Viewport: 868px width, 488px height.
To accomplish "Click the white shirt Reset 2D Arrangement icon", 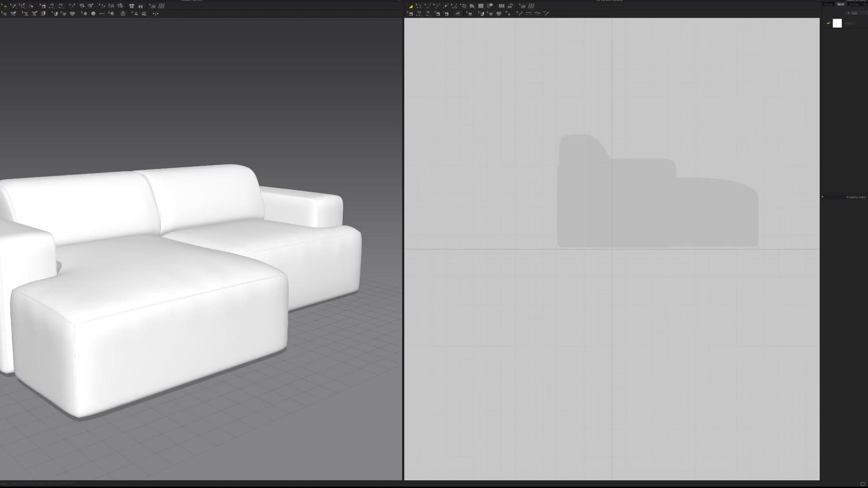I will click(132, 6).
